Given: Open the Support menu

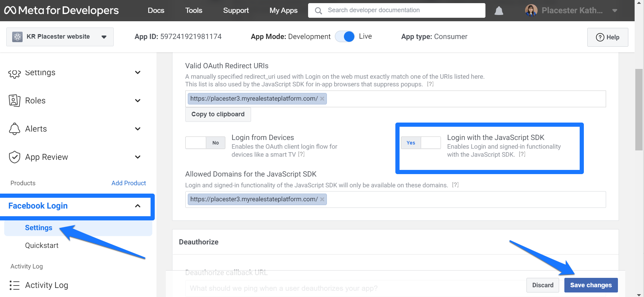Looking at the screenshot, I should coord(236,10).
